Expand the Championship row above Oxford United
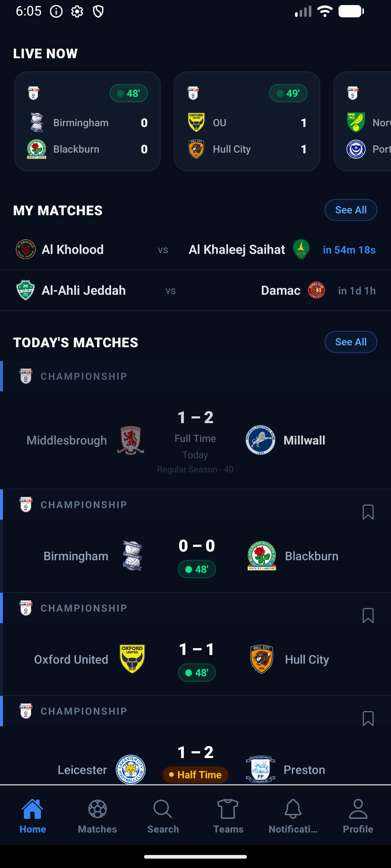391x868 pixels. point(83,608)
